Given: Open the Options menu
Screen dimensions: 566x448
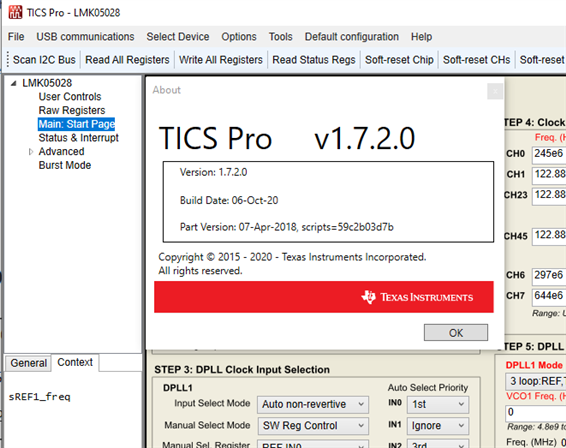Looking at the screenshot, I should pyautogui.click(x=239, y=36).
